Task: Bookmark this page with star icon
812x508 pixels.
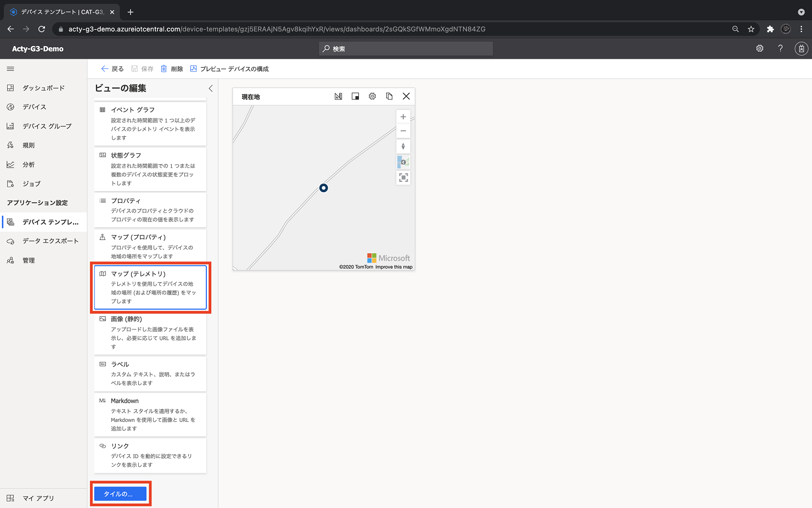Action: pyautogui.click(x=751, y=29)
